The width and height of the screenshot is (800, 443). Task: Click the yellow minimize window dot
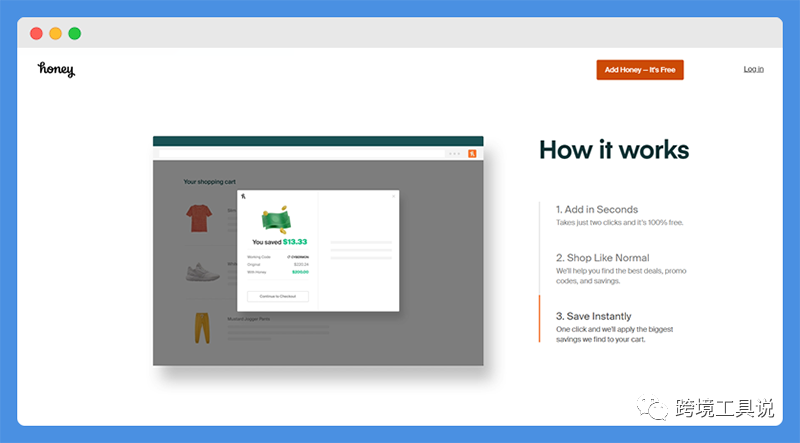[x=56, y=33]
